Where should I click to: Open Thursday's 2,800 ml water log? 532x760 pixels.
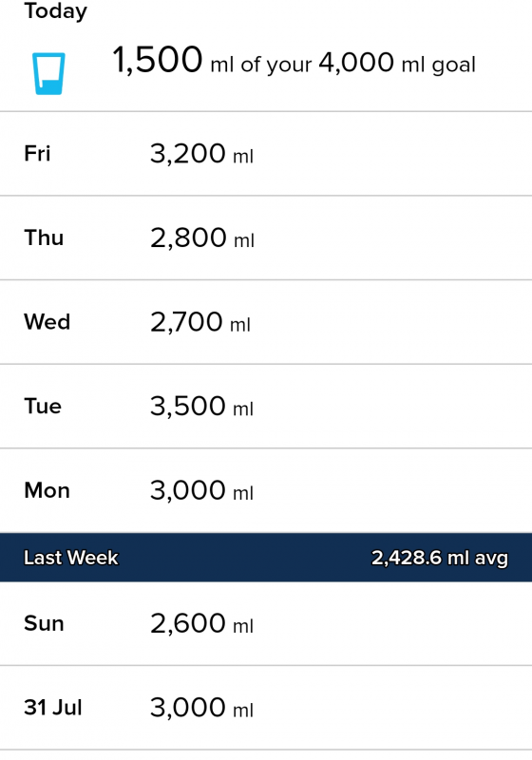(x=266, y=238)
